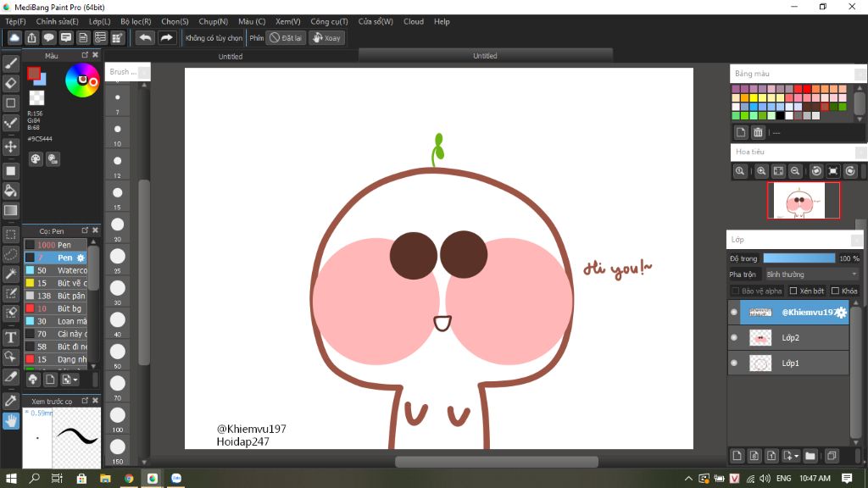868x488 pixels.
Task: Select the rectangular Select tool
Action: [x=10, y=234]
